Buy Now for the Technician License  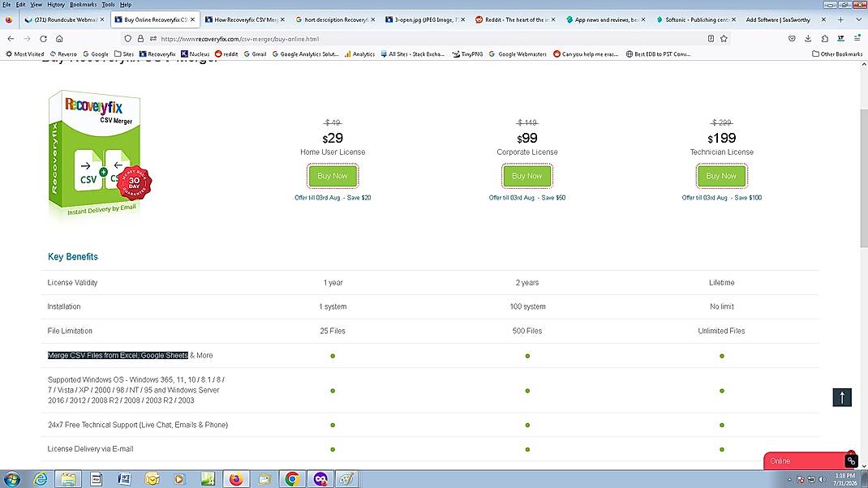tap(721, 176)
